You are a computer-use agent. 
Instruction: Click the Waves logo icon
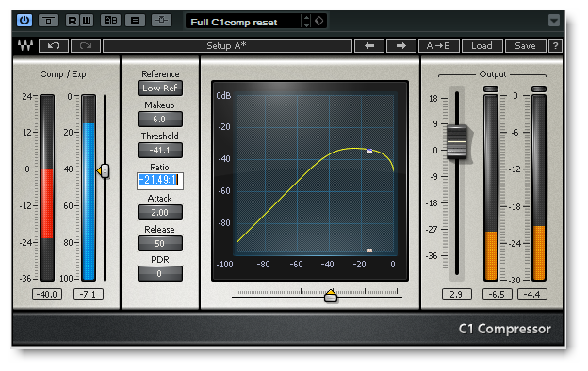tap(25, 45)
